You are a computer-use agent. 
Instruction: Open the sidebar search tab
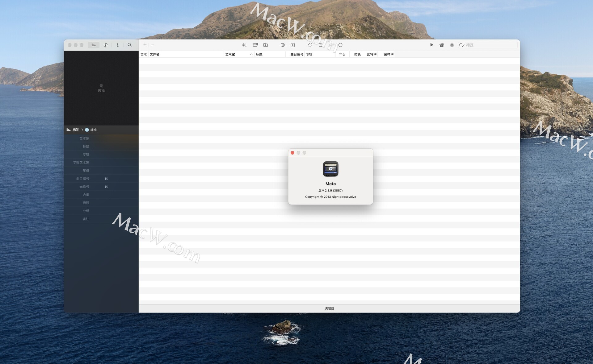129,45
